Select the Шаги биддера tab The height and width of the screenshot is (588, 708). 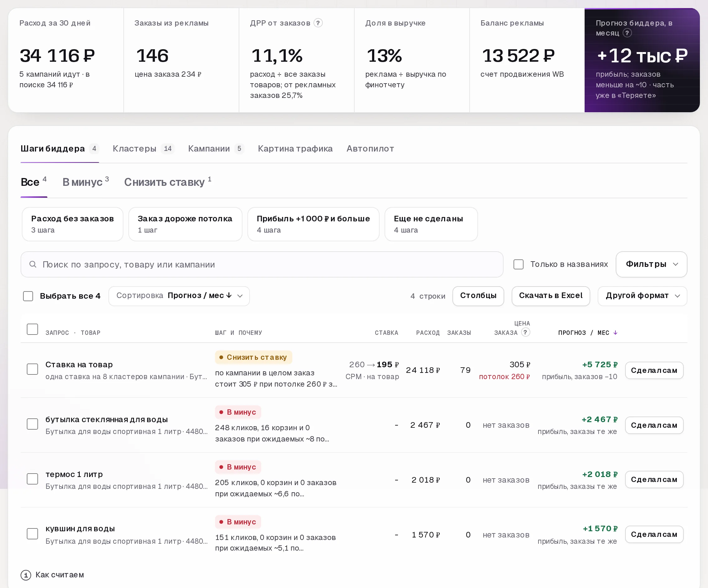[60, 149]
